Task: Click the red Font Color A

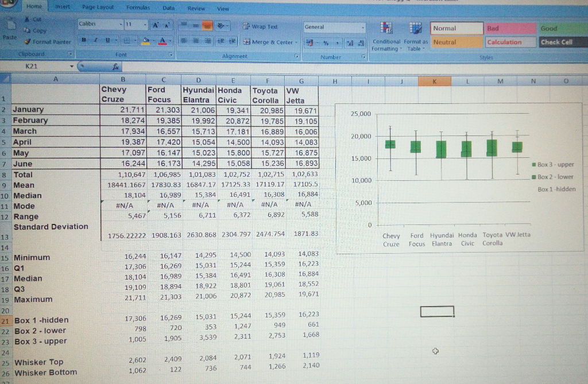Action: (x=162, y=41)
